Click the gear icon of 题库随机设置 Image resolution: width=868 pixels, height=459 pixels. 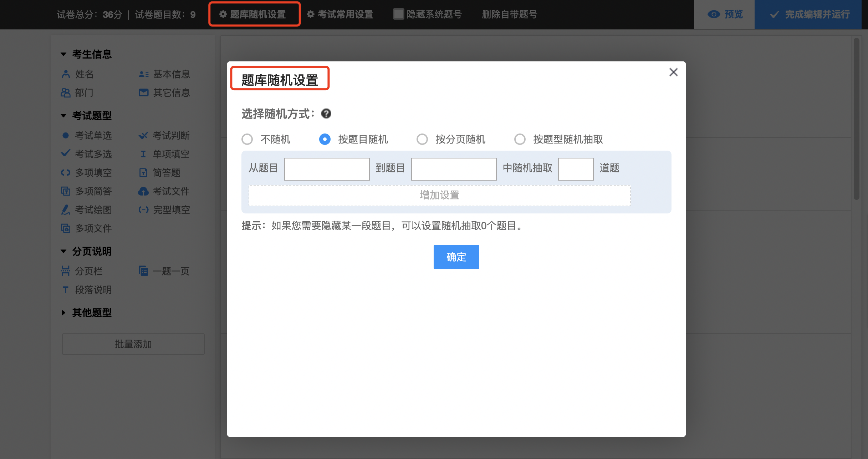223,14
